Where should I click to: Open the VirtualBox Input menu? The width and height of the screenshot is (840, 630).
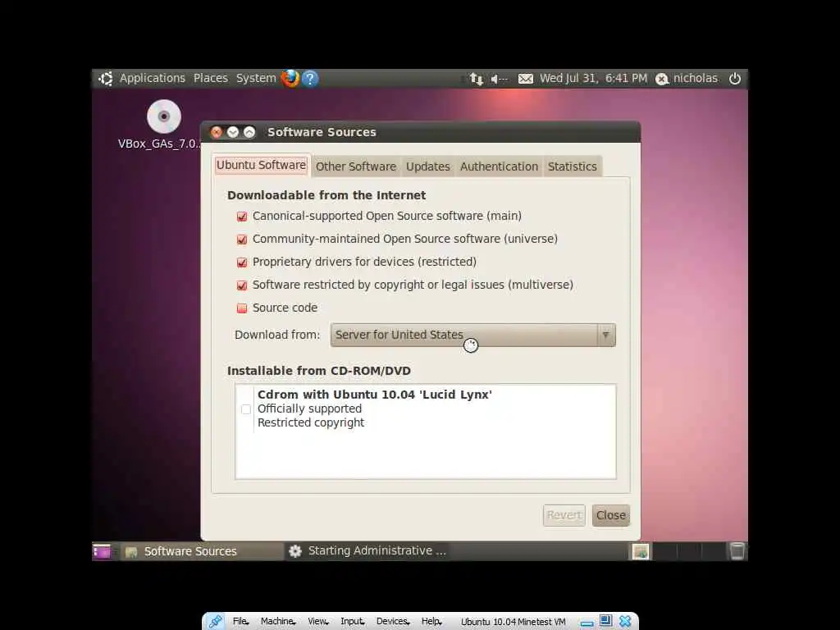352,622
